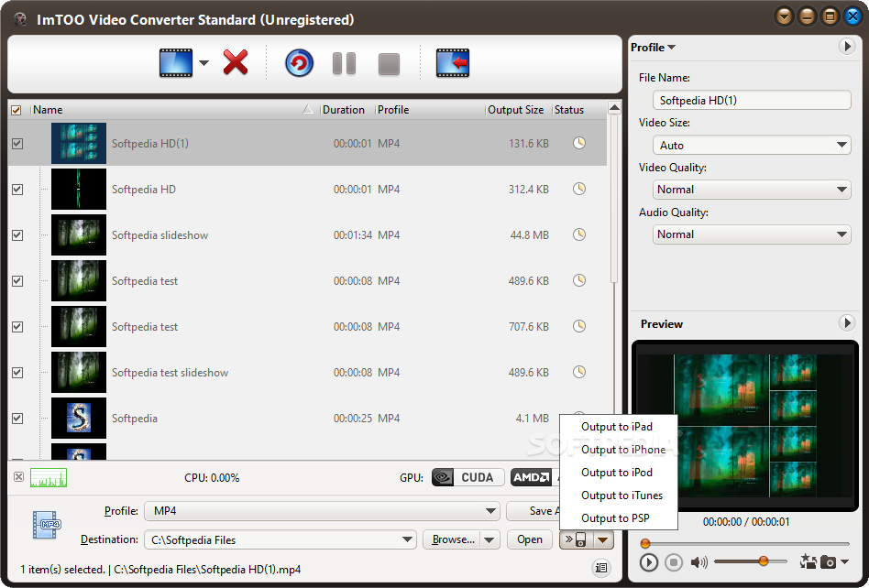Sort list by Output Size column
This screenshot has height=588, width=869.
[x=518, y=110]
